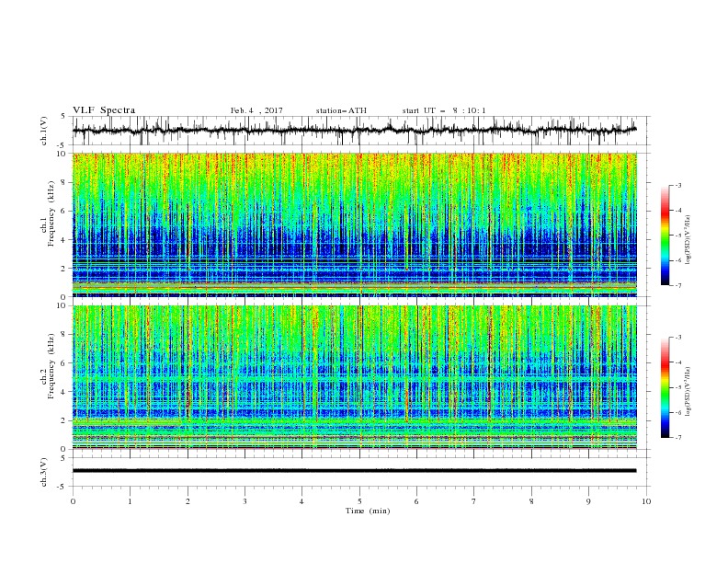Select the "Feb. 4 , 2017" date label
Screen dimensions: 728x563
[x=256, y=110]
